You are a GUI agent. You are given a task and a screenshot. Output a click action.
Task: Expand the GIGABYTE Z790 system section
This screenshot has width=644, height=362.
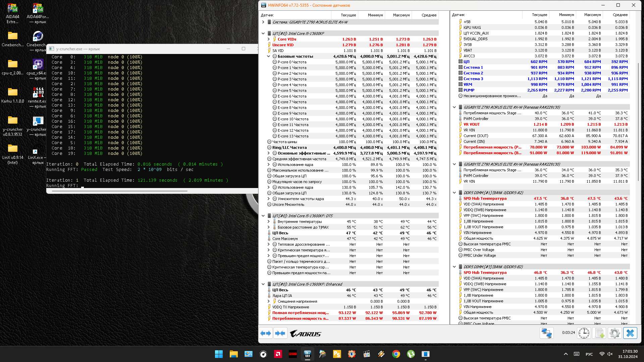coord(263,22)
